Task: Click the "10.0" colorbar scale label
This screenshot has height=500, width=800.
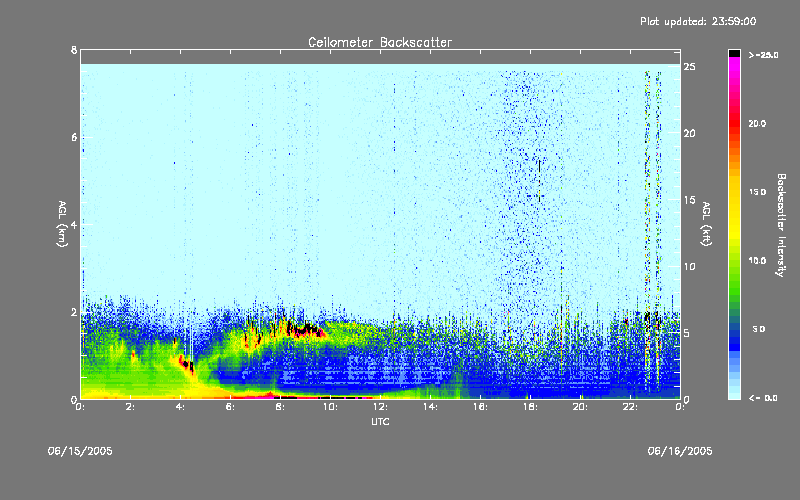Action: 757,261
